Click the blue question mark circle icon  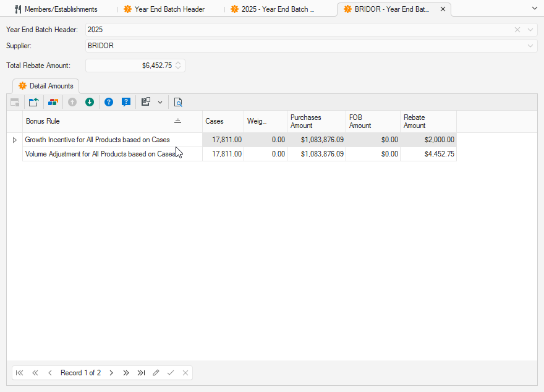click(109, 102)
